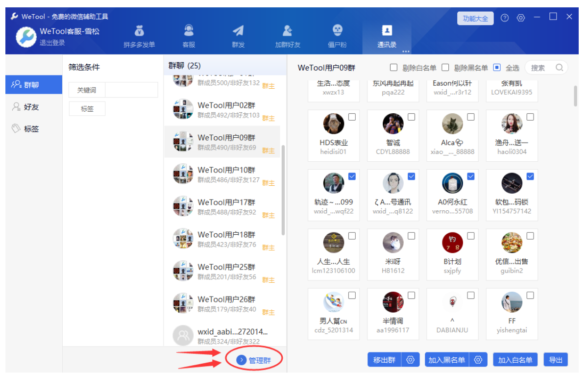Click the 加入白名单 button

click(x=515, y=360)
